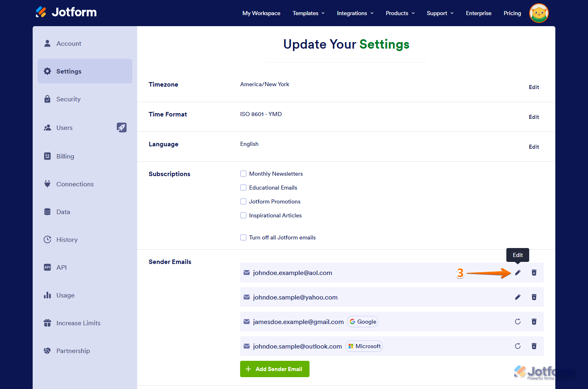The image size is (588, 389).
Task: Click the Users people icon
Action: pos(47,127)
